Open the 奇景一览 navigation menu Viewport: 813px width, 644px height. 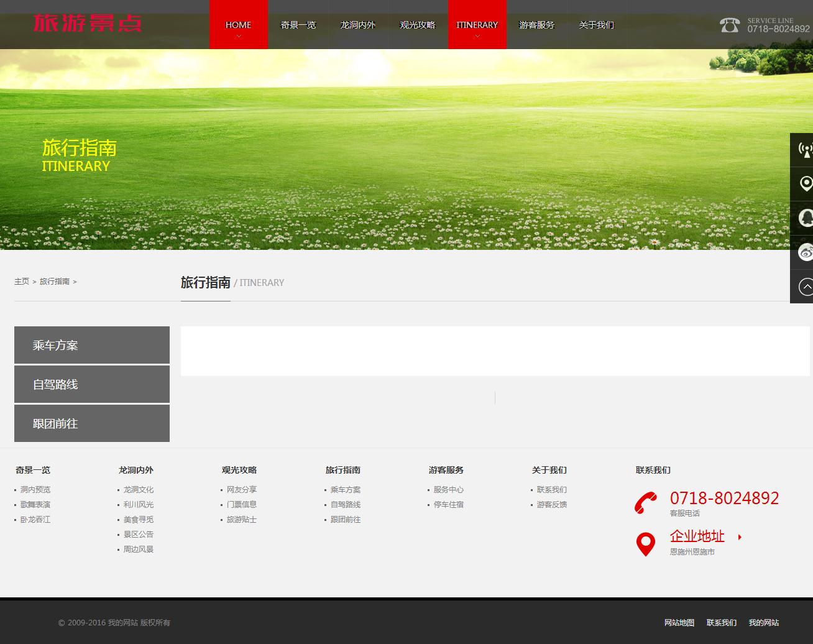tap(298, 25)
